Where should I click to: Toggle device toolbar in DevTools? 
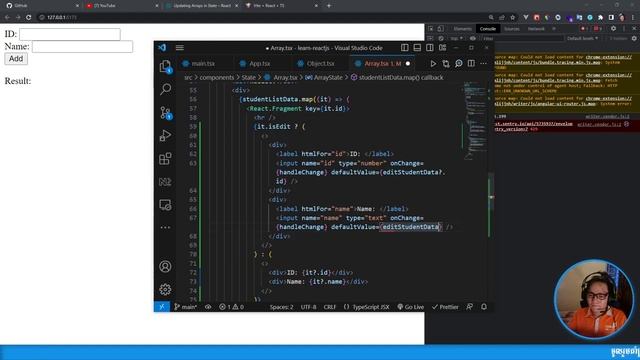[440, 29]
